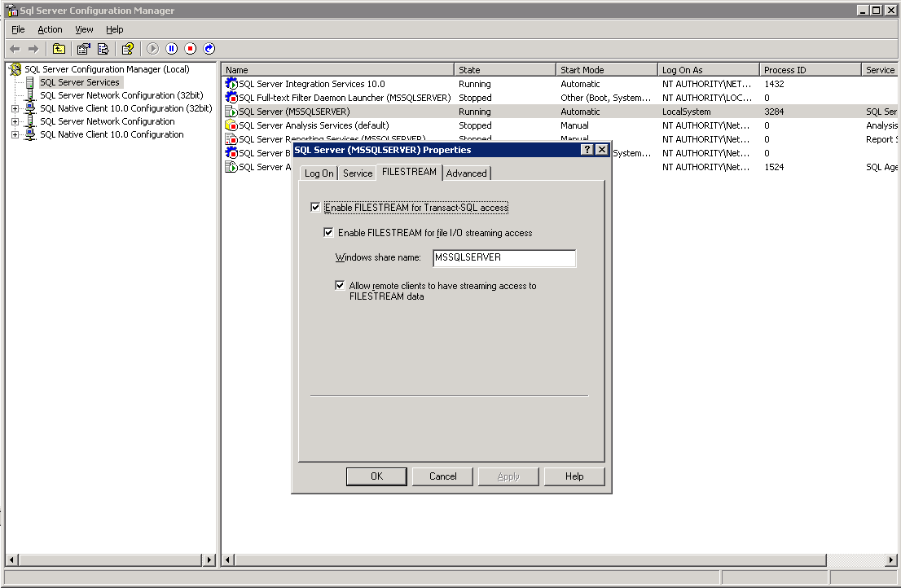Open the Action menu
This screenshot has height=588, width=901.
click(x=50, y=29)
